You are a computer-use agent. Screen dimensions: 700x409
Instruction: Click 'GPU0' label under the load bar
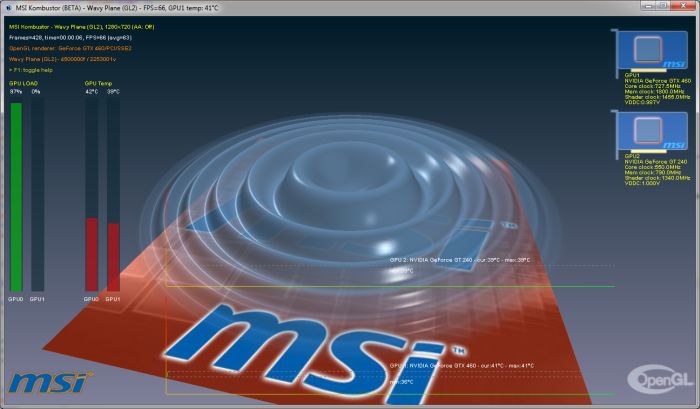[16, 299]
